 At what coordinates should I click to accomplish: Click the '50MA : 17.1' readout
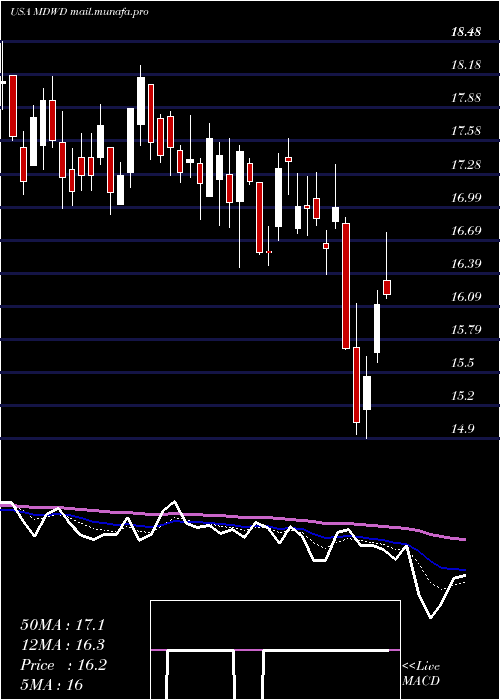coord(64,625)
